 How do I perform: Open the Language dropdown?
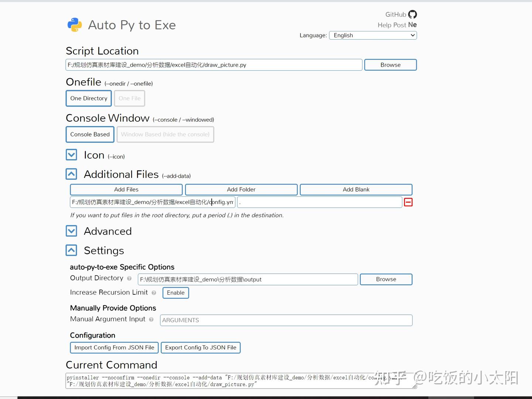click(372, 35)
